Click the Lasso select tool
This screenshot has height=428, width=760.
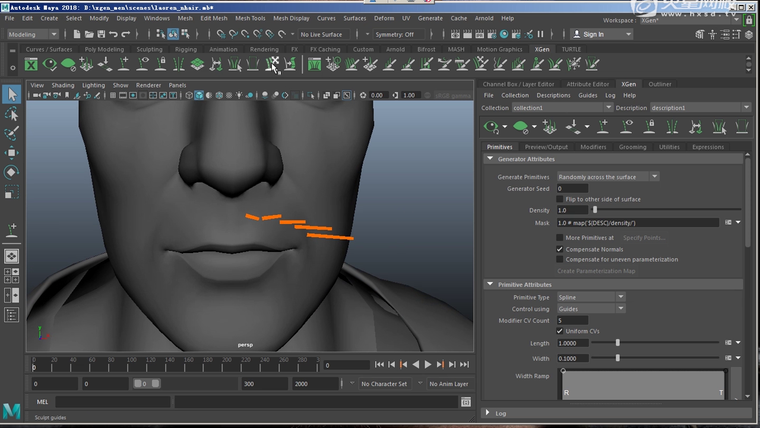point(11,113)
